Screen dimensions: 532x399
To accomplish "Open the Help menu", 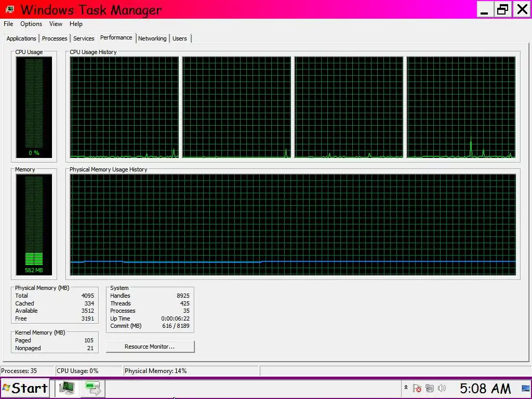I will point(76,24).
